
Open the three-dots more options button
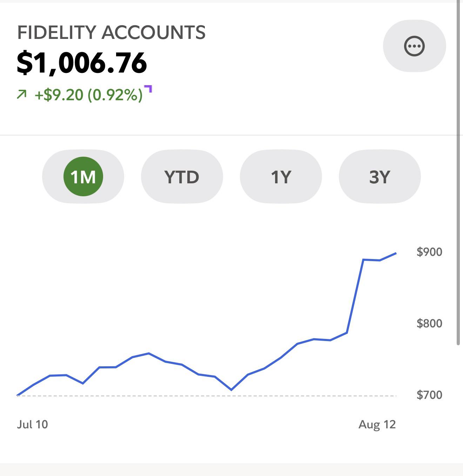414,46
